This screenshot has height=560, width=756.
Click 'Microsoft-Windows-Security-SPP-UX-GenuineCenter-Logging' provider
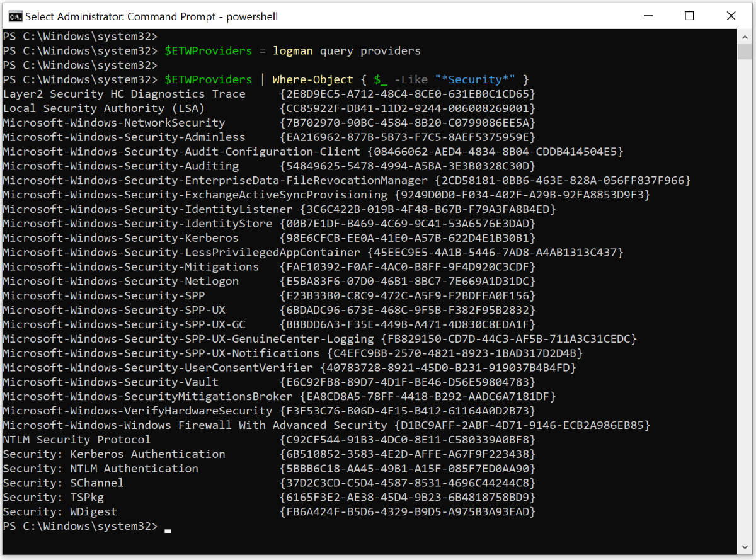(188, 339)
